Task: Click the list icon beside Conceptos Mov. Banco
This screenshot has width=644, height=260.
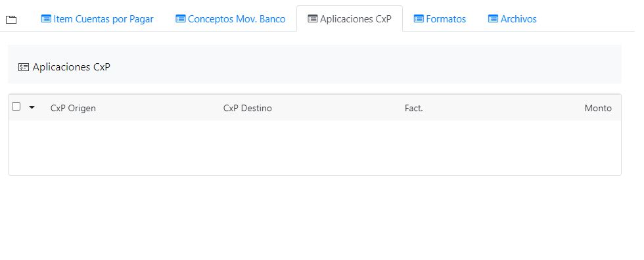Action: [x=180, y=19]
